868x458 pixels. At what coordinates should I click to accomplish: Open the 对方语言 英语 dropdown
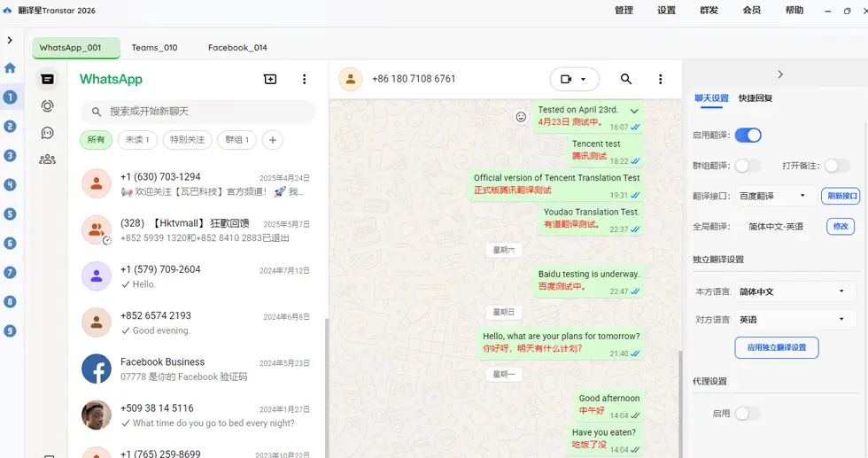pyautogui.click(x=796, y=320)
